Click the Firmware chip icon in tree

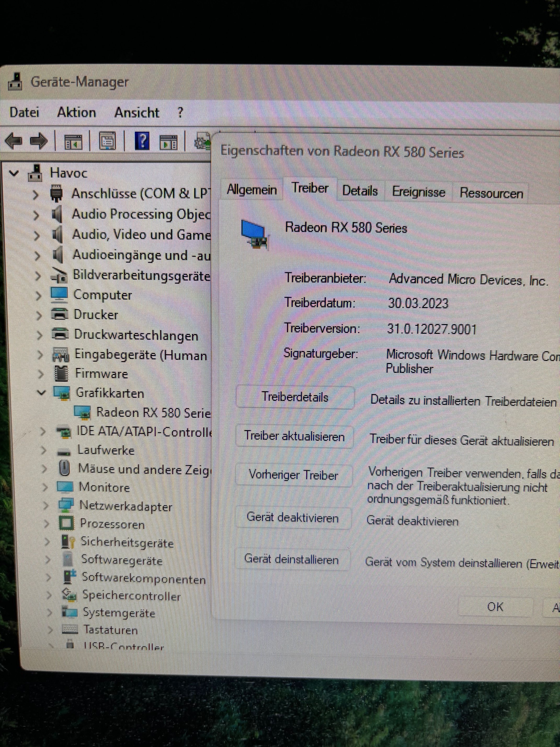click(x=61, y=373)
